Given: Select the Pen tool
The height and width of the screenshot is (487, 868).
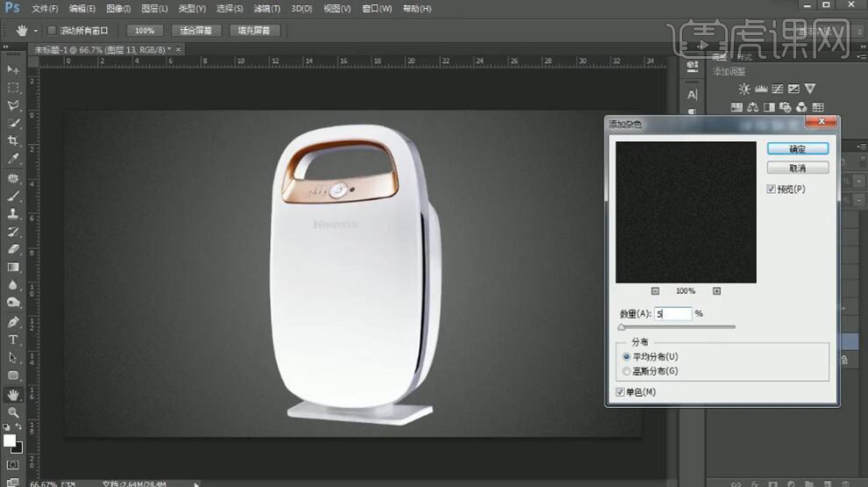Looking at the screenshot, I should (13, 322).
